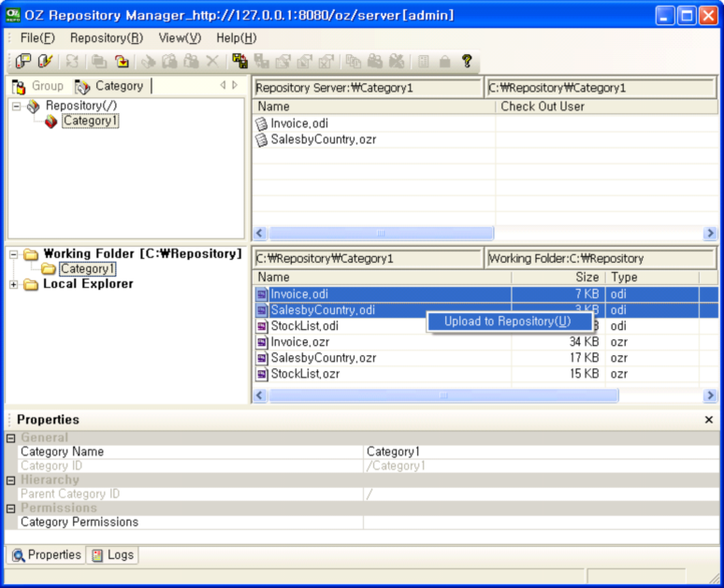
Task: Click the working folder list horizontal scrollbar thumb
Action: coord(443,395)
